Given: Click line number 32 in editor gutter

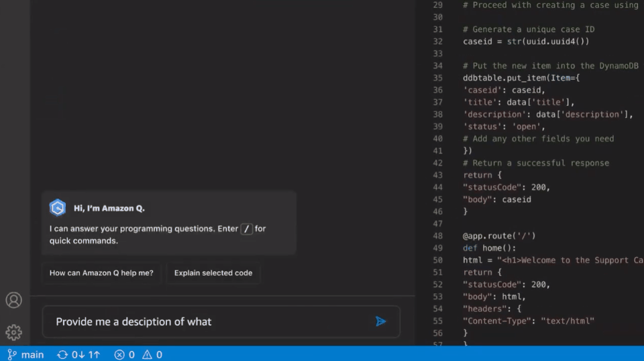Looking at the screenshot, I should coord(438,42).
